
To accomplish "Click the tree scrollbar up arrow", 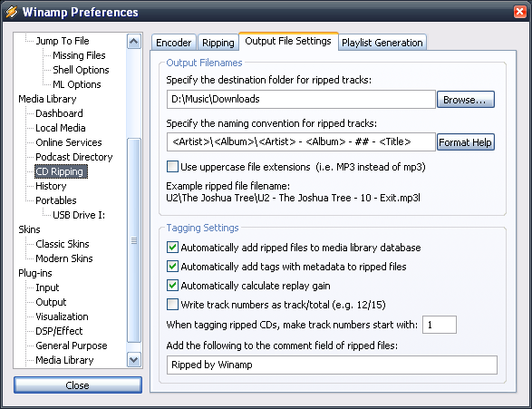I will pyautogui.click(x=134, y=42).
